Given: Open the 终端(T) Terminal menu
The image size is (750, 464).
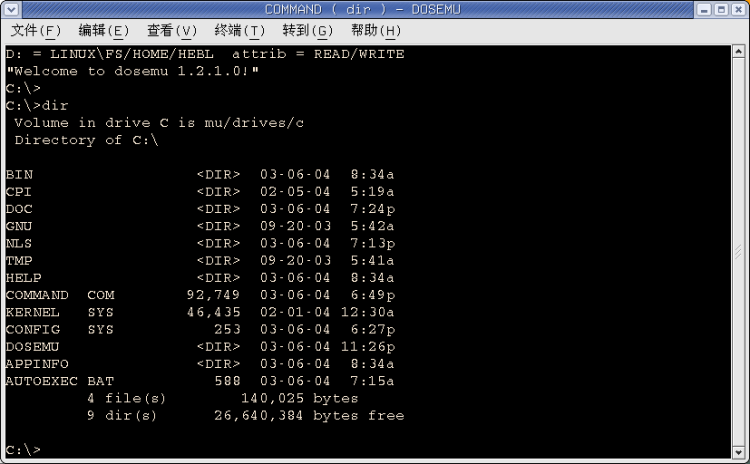Looking at the screenshot, I should [x=240, y=30].
